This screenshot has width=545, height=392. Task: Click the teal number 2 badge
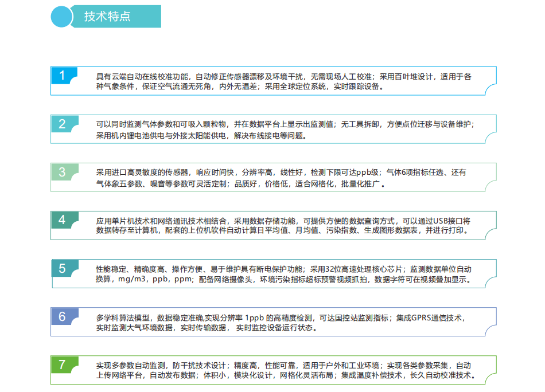point(63,123)
